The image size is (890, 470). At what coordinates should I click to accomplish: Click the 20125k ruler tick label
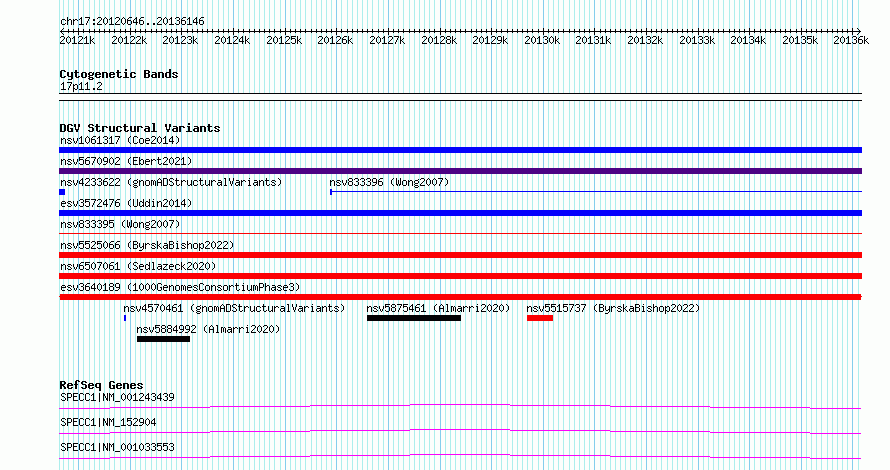pos(284,40)
